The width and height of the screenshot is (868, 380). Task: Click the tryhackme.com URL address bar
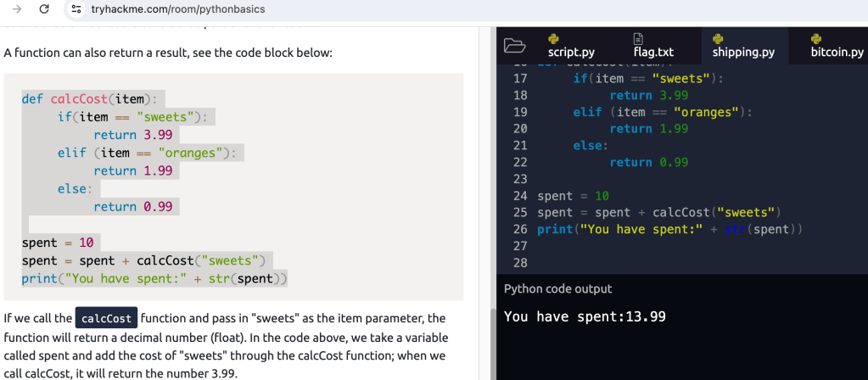[x=177, y=9]
